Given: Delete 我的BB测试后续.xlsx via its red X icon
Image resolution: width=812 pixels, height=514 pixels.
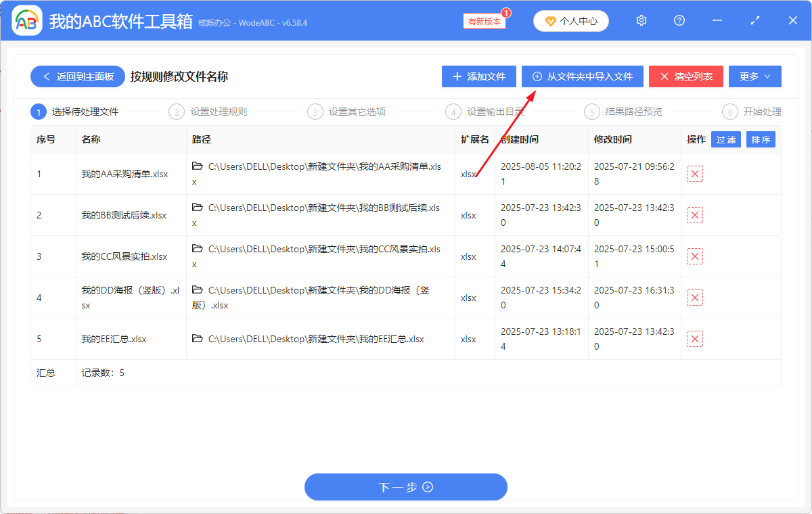Looking at the screenshot, I should (694, 215).
